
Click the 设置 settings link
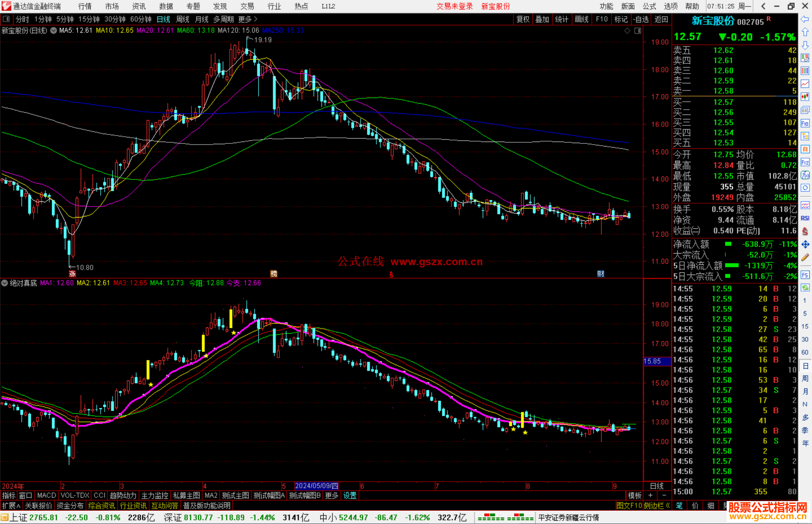click(350, 495)
